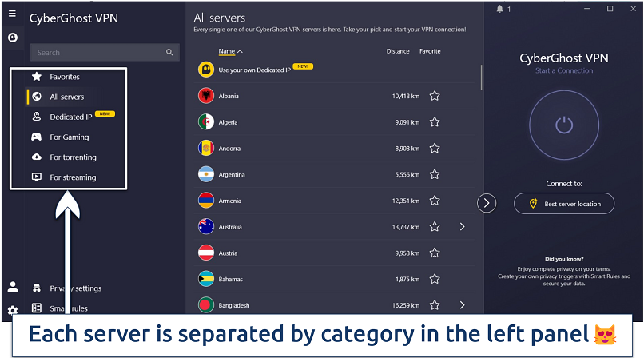Screen dimensions: 644x358
Task: Click the power button to connect
Action: click(x=564, y=125)
